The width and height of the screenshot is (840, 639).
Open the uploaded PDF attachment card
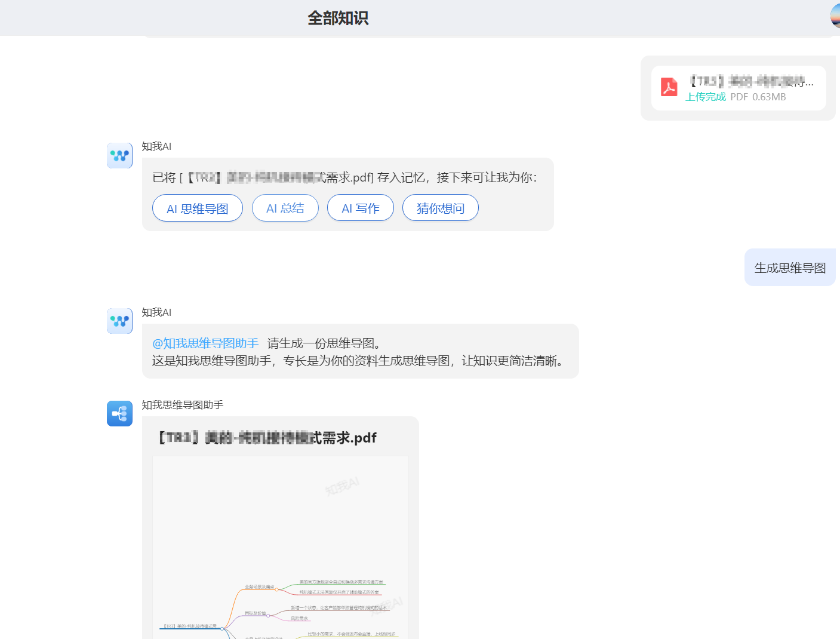[739, 88]
